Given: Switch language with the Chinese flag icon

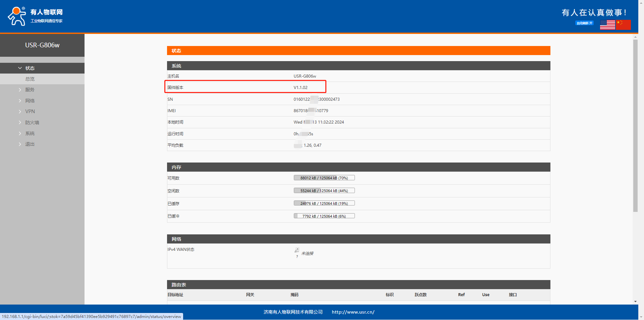Looking at the screenshot, I should coord(623,25).
